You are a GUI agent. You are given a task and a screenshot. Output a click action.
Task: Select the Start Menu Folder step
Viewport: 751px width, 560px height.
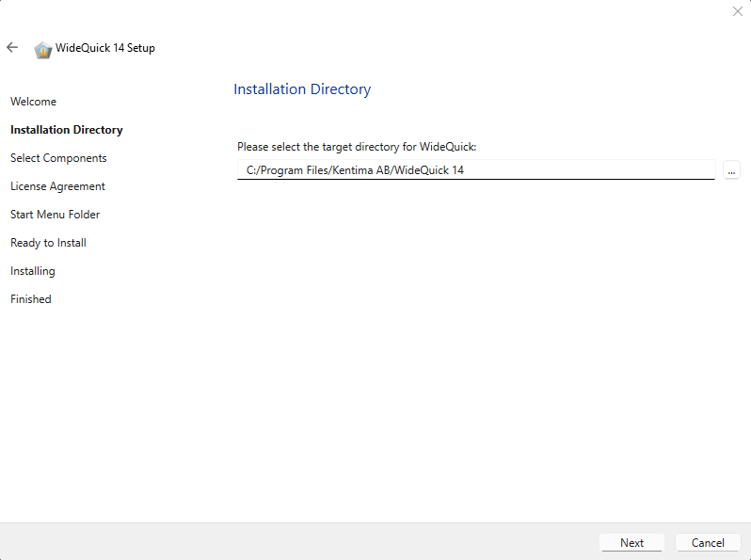tap(56, 215)
